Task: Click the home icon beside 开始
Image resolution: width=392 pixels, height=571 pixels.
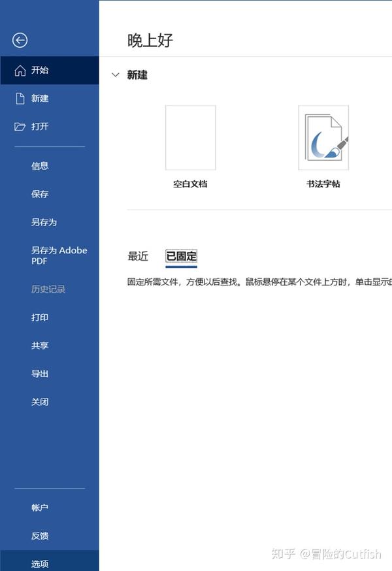Action: point(20,71)
